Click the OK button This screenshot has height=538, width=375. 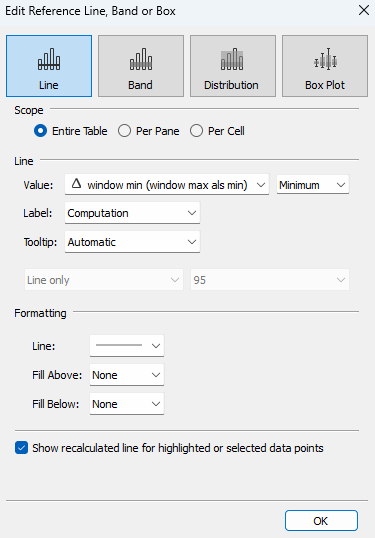pyautogui.click(x=321, y=521)
